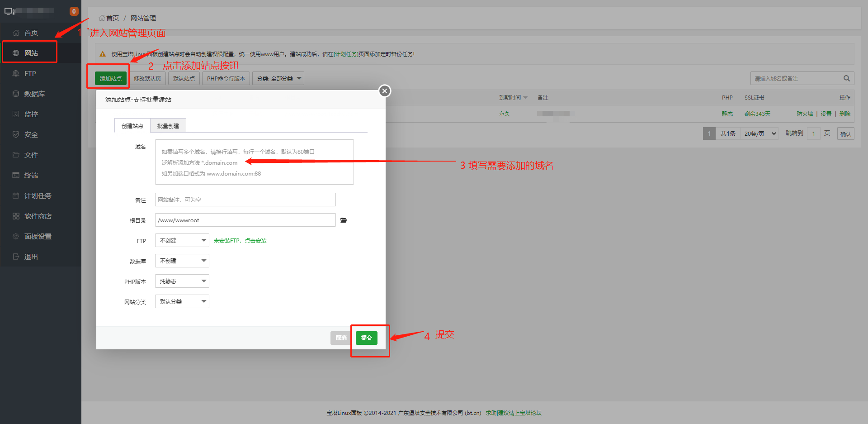
Task: Close the 添加站点 dialog
Action: pyautogui.click(x=385, y=91)
